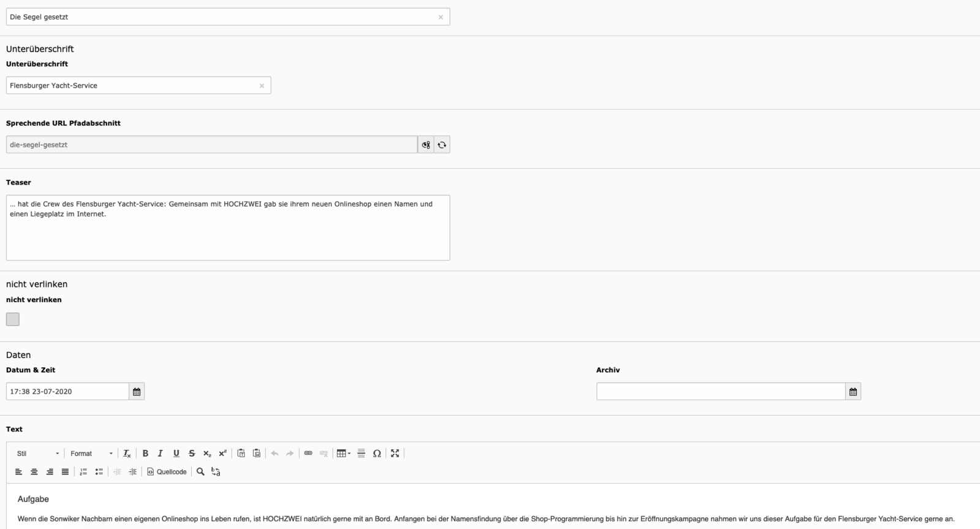Image resolution: width=980 pixels, height=529 pixels.
Task: Toggle the URL path segment edit lock
Action: 426,145
